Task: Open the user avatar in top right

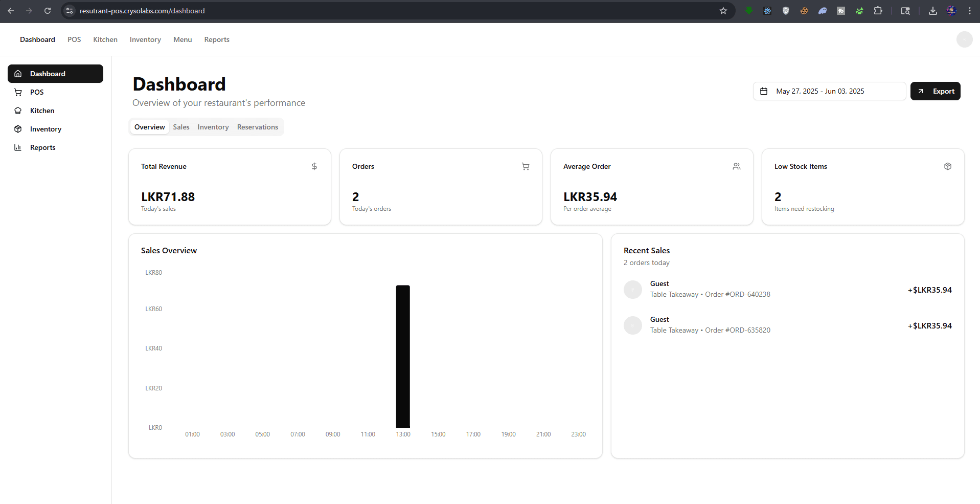Action: coord(964,39)
